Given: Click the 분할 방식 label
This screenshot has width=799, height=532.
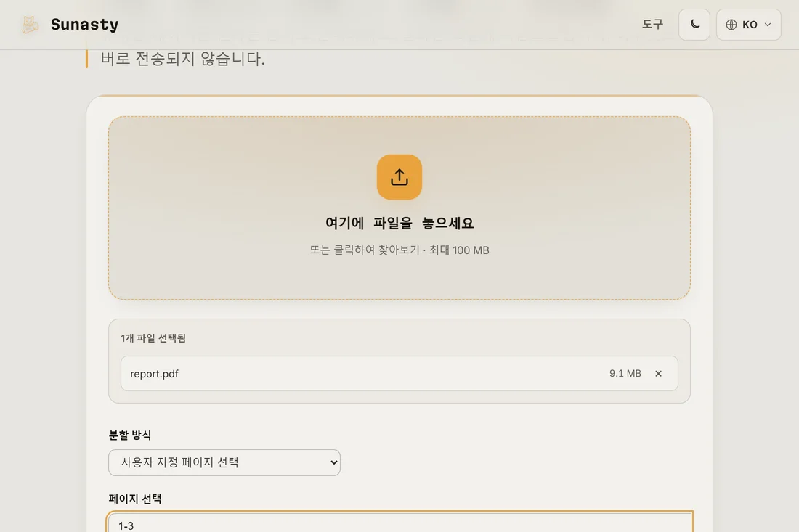Looking at the screenshot, I should point(130,435).
